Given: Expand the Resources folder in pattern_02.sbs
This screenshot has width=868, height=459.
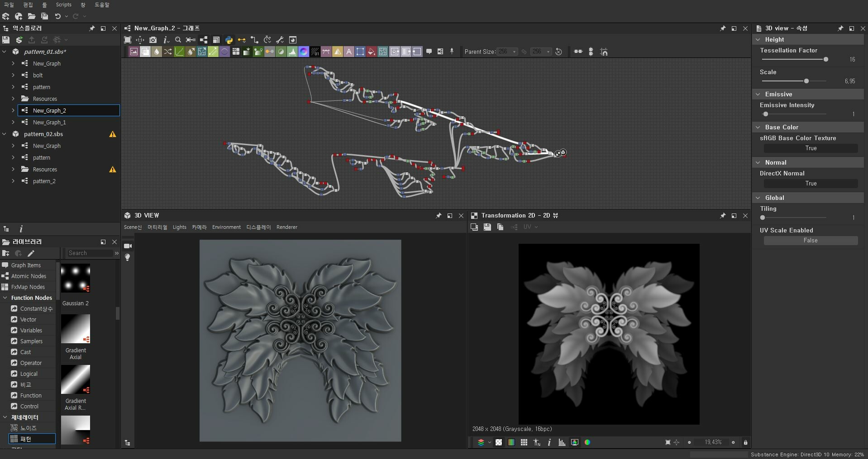Looking at the screenshot, I should click(13, 169).
